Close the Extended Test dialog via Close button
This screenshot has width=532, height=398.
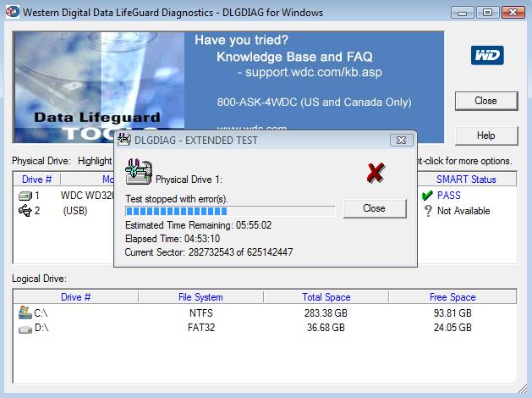click(375, 208)
